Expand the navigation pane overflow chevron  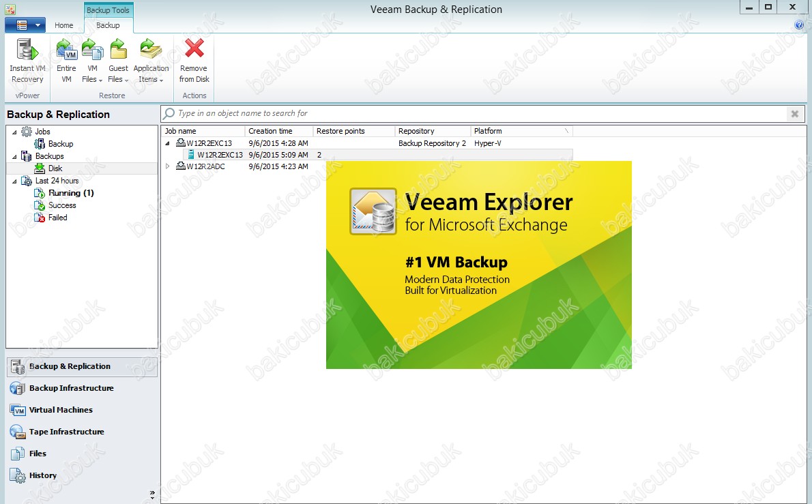pos(152,494)
